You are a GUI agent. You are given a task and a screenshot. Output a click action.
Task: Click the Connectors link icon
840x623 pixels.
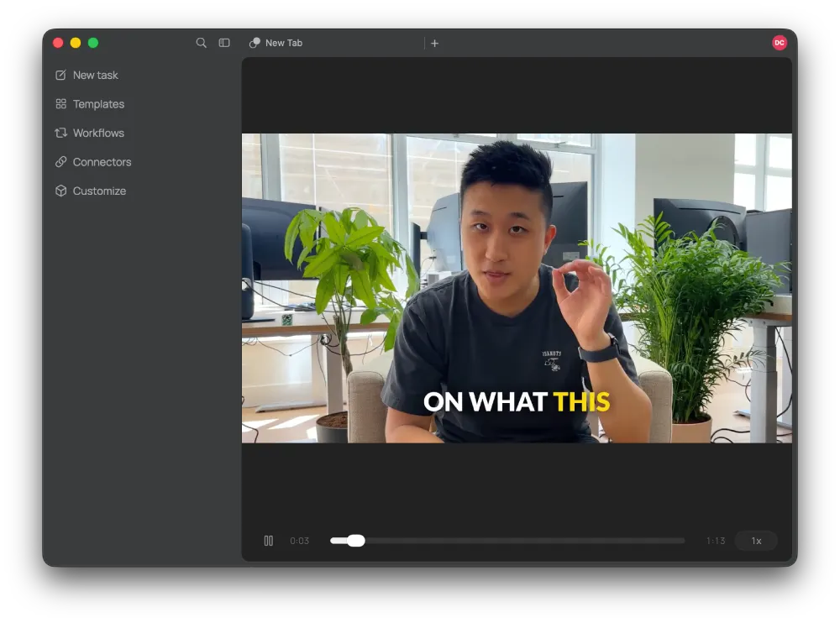pyautogui.click(x=61, y=162)
